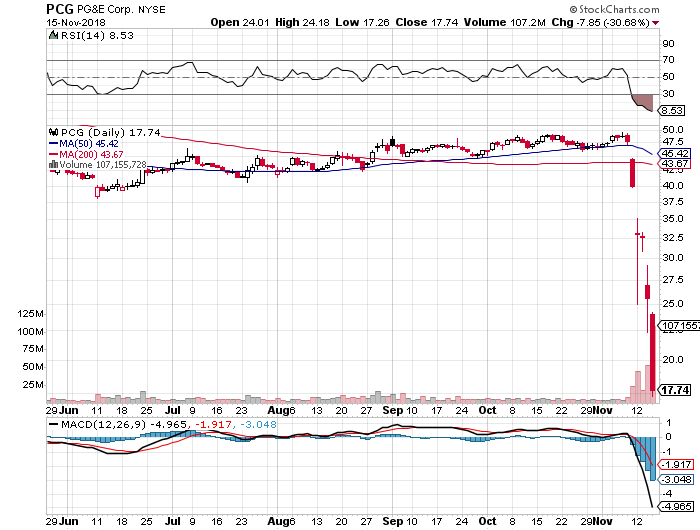This screenshot has height=530, width=700.
Task: Click the bold 17.74 last price tag
Action: point(675,390)
